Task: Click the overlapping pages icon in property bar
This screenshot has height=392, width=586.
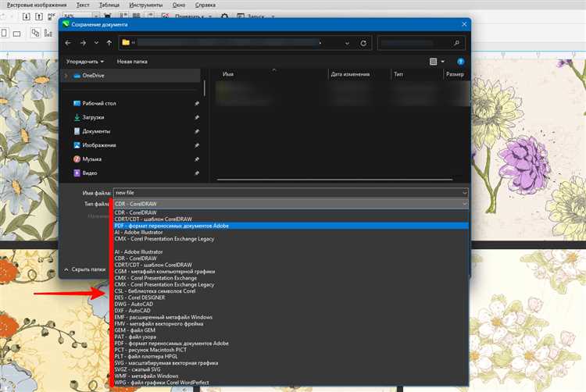Action: [x=35, y=34]
